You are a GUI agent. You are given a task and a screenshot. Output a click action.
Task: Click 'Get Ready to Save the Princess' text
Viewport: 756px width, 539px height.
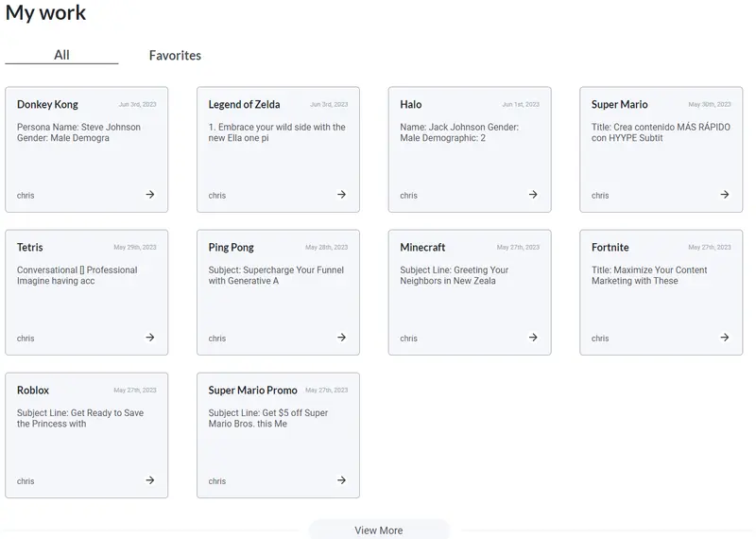click(x=80, y=418)
